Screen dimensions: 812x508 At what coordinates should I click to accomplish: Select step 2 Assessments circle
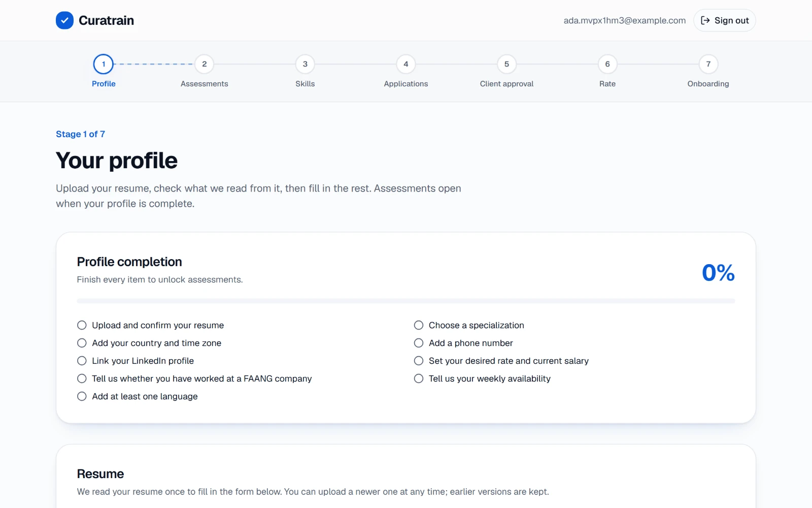pyautogui.click(x=205, y=64)
